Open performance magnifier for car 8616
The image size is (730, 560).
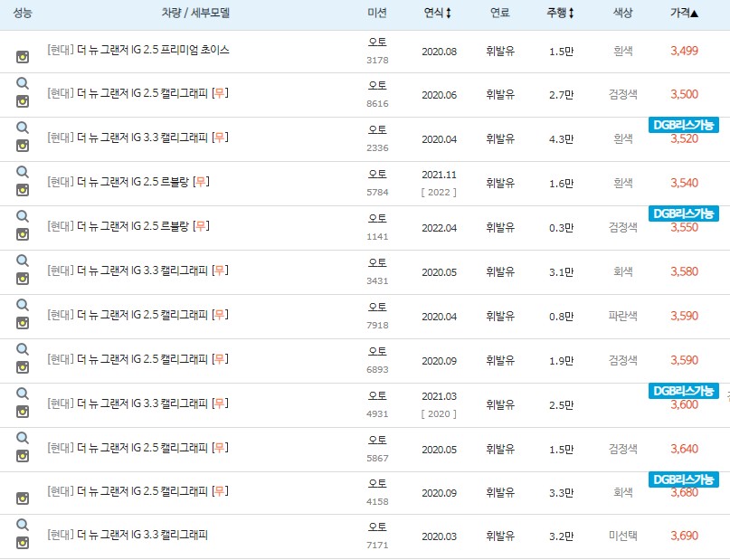coord(23,83)
